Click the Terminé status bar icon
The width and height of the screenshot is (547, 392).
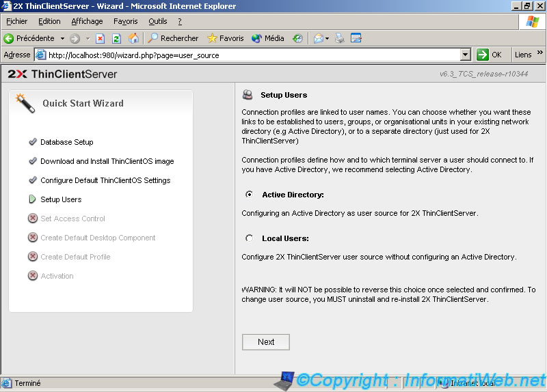pyautogui.click(x=7, y=383)
